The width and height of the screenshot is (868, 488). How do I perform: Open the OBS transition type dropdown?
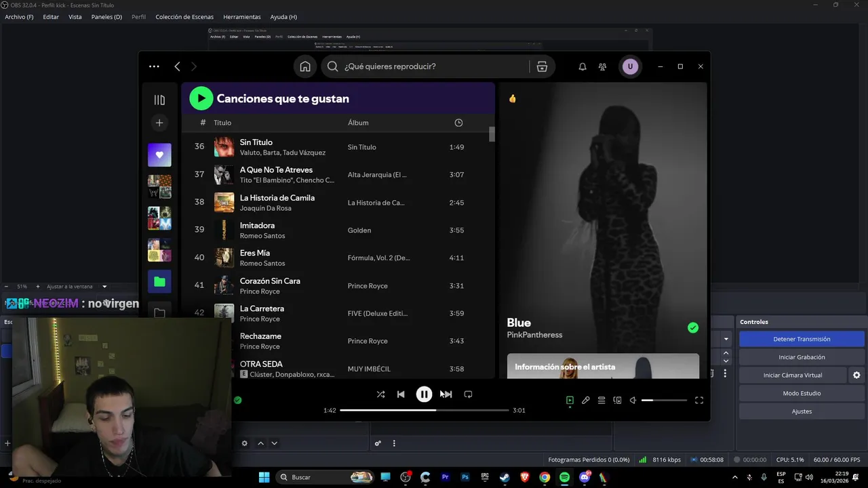point(726,339)
